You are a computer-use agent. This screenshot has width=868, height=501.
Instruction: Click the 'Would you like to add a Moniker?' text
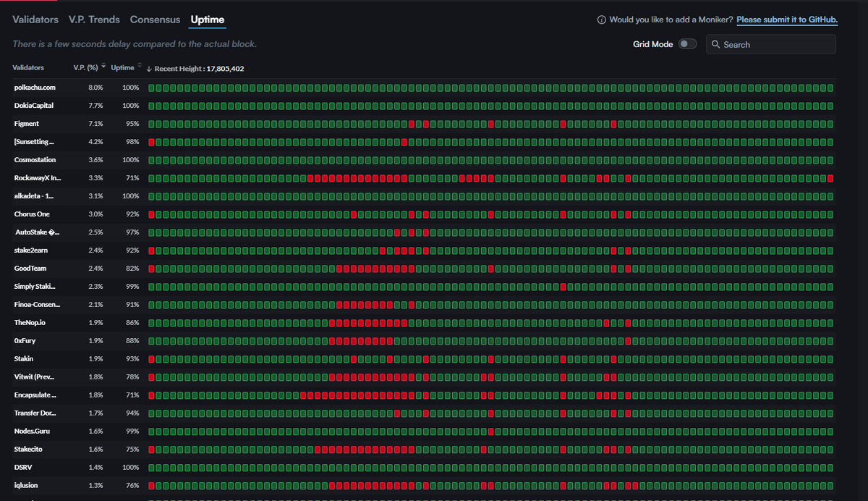click(671, 20)
